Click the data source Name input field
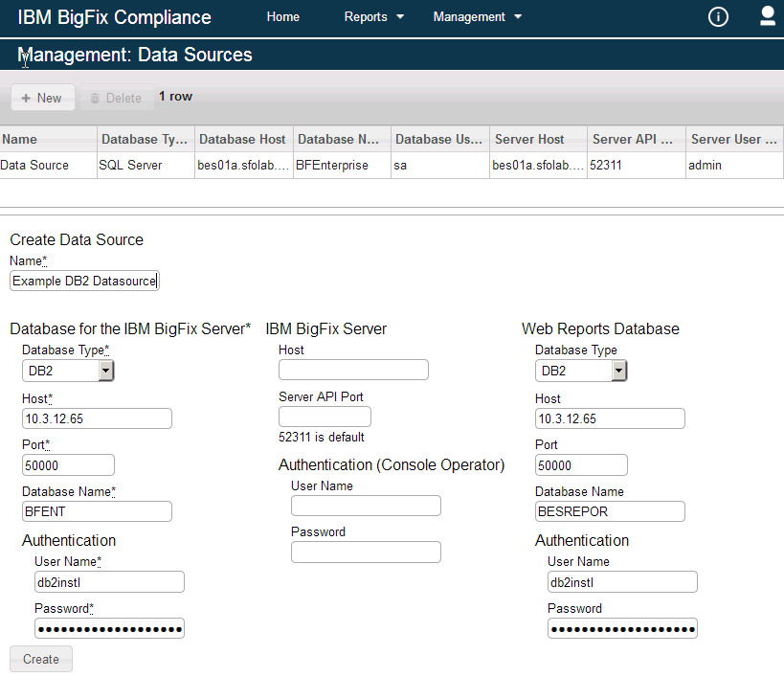 click(x=85, y=281)
